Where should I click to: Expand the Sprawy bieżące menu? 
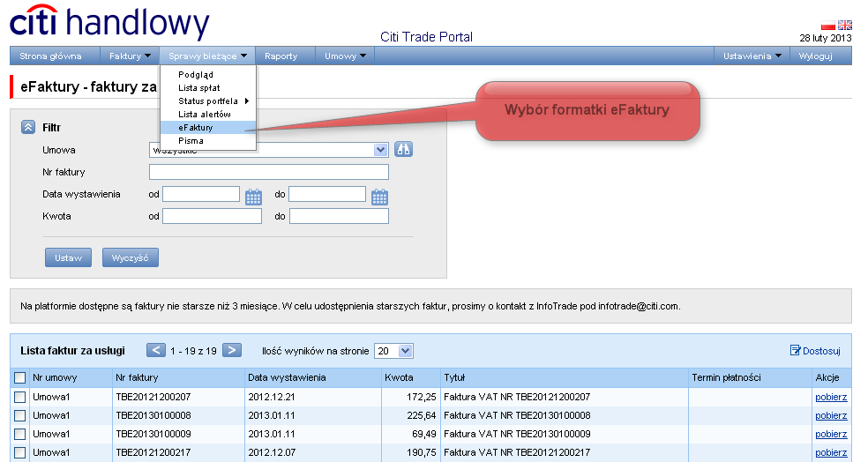[x=207, y=56]
